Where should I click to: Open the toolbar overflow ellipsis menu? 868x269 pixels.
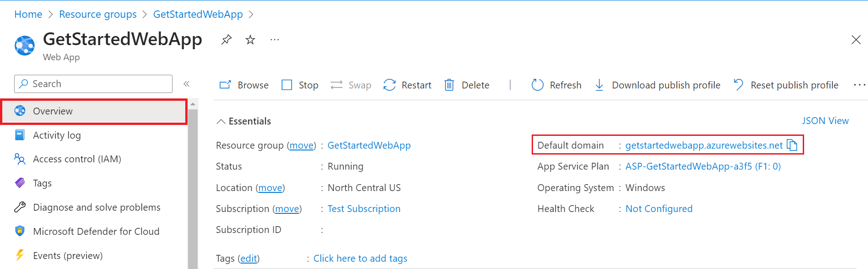(x=859, y=85)
